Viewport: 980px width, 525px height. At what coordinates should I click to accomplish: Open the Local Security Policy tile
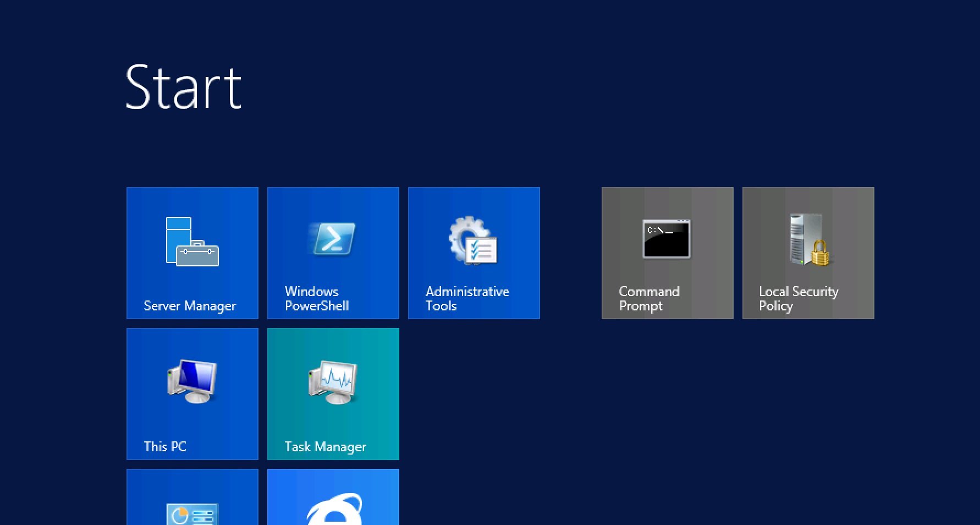[x=808, y=253]
